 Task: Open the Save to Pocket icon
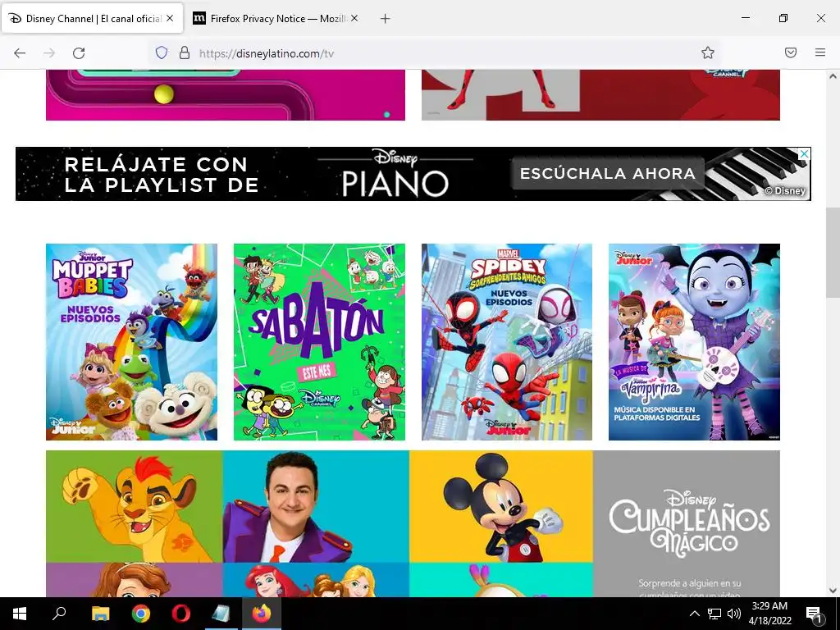click(791, 52)
